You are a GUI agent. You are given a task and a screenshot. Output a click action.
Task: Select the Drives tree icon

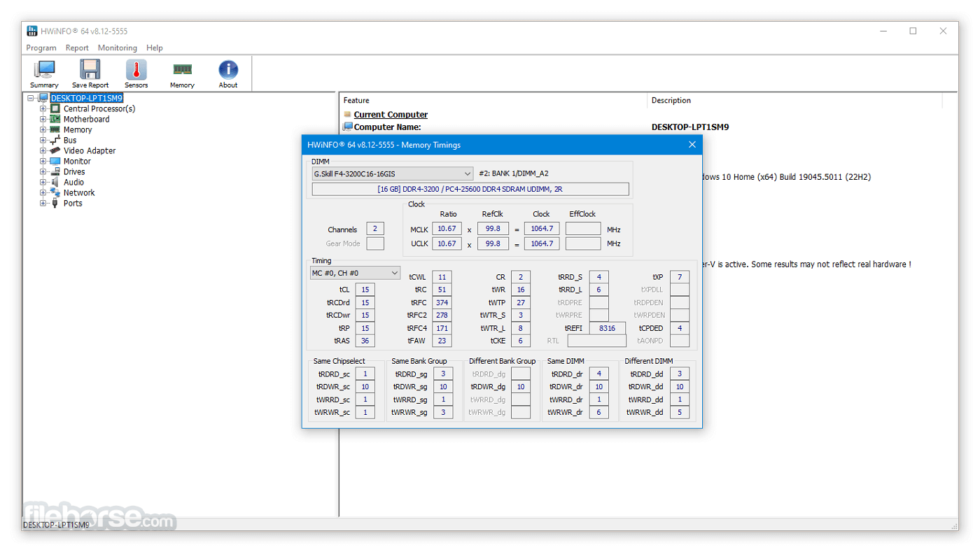55,171
